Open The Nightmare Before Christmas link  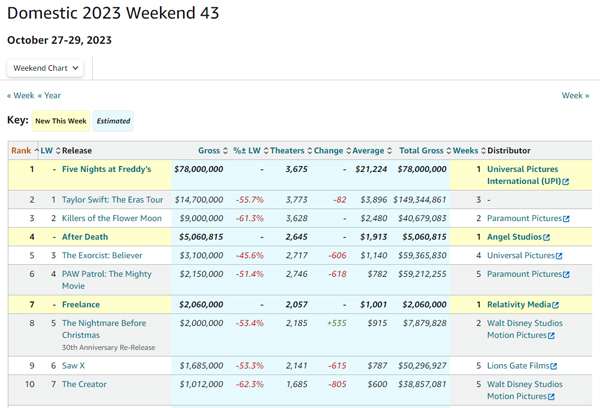tap(104, 329)
